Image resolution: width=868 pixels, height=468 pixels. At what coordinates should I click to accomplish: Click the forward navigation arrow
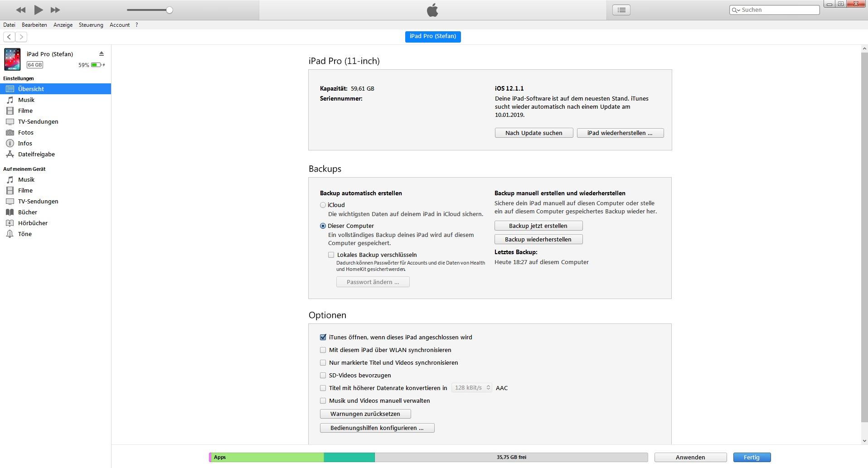[21, 37]
